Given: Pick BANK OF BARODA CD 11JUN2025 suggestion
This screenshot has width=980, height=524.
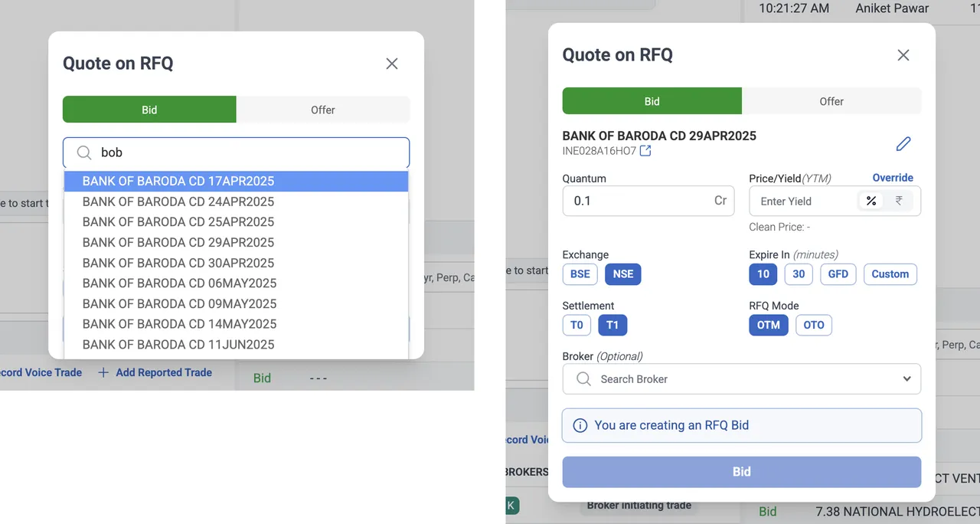Looking at the screenshot, I should [x=236, y=345].
